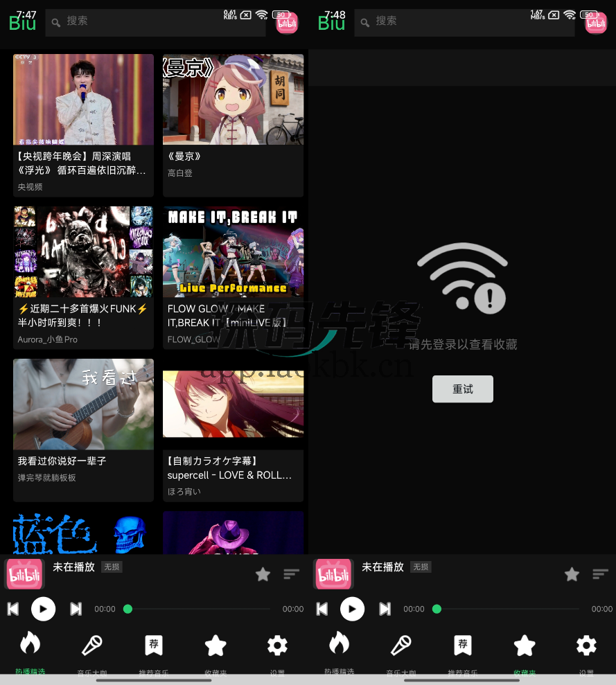Screen dimensions: 616x685
Task: Click the green progress slider handle on retry screen
Action: [437, 609]
